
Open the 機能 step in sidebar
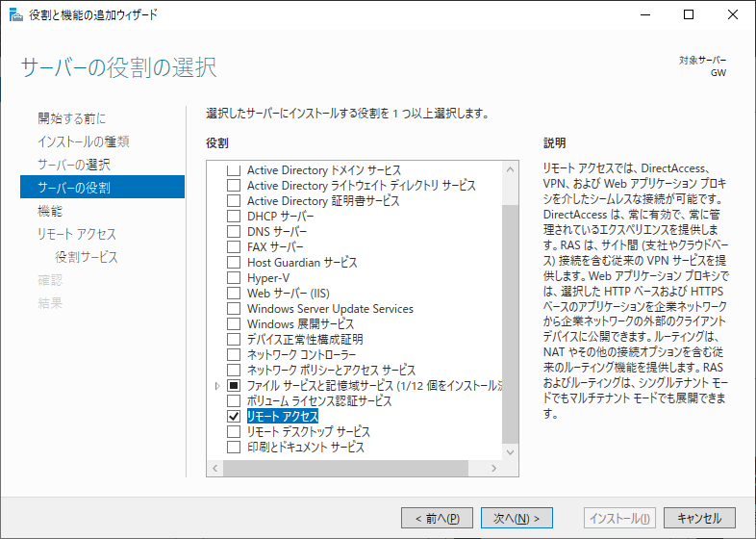coord(50,211)
